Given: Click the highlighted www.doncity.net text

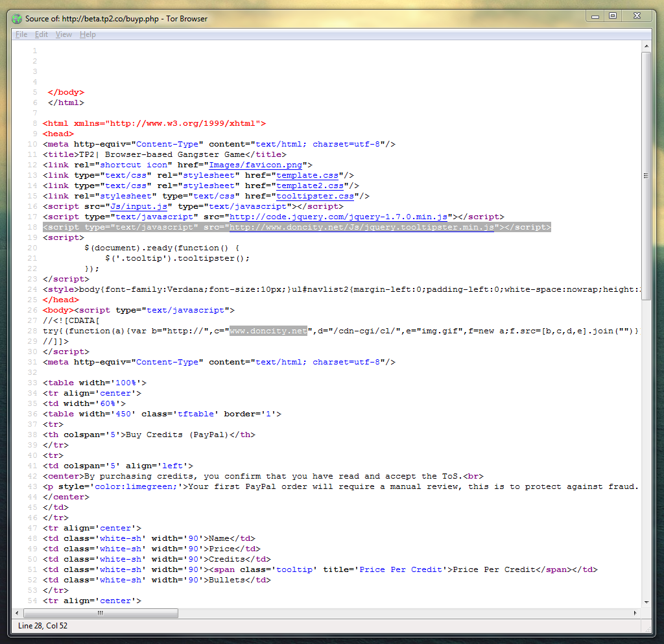Looking at the screenshot, I should (x=268, y=331).
